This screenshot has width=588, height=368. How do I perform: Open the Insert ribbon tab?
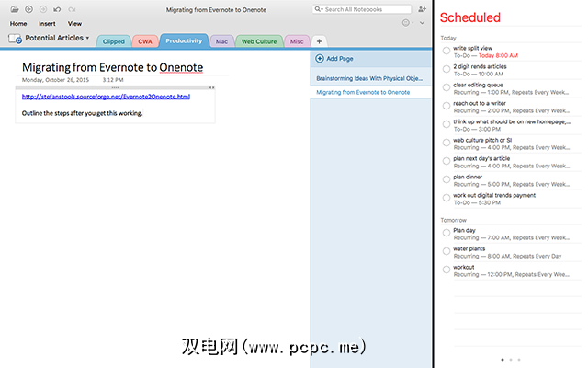tap(47, 24)
